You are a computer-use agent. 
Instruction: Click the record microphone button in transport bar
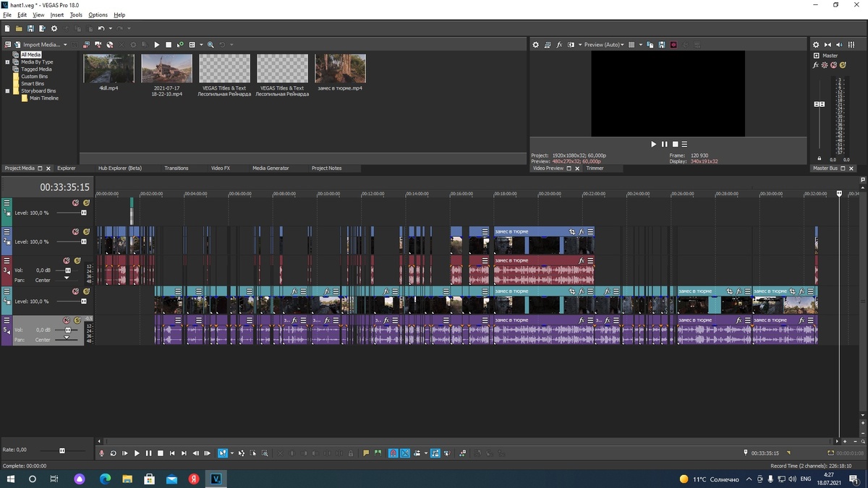[102, 453]
